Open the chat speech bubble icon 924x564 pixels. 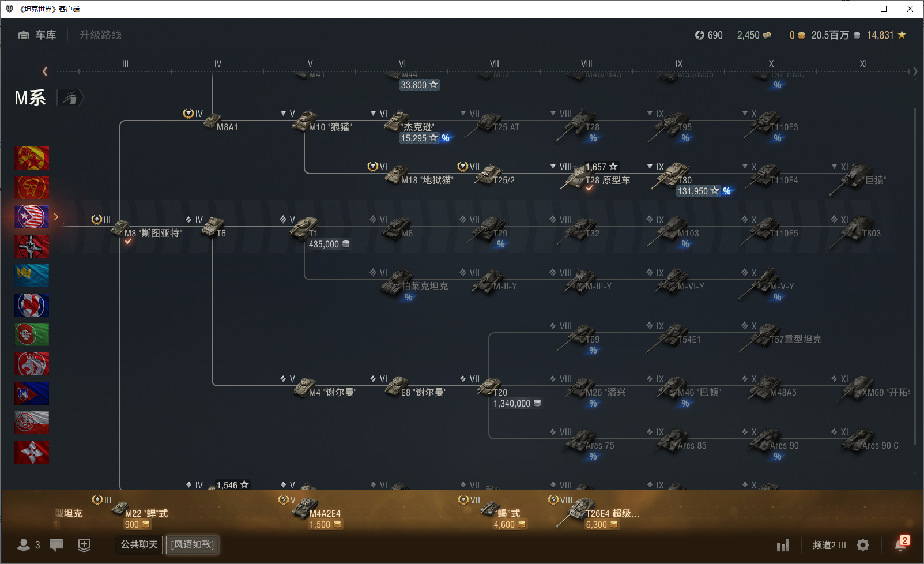pos(56,545)
